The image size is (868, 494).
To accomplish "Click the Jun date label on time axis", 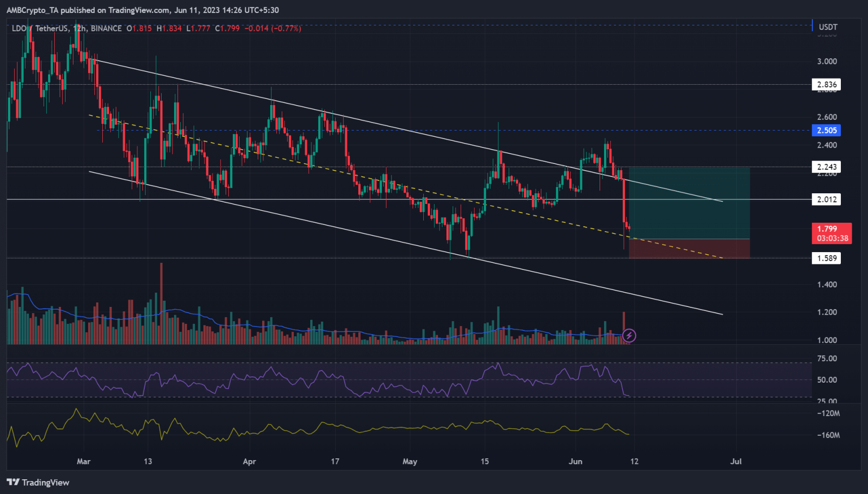I will click(x=575, y=461).
